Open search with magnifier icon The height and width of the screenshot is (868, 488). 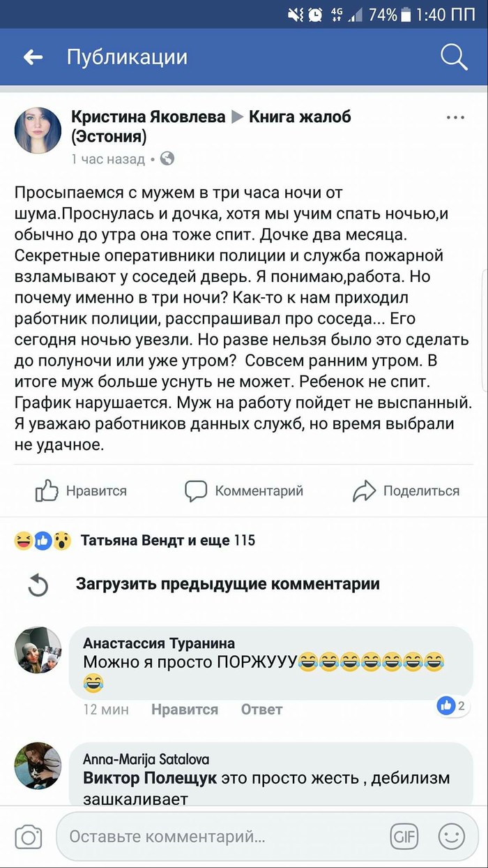tap(454, 57)
